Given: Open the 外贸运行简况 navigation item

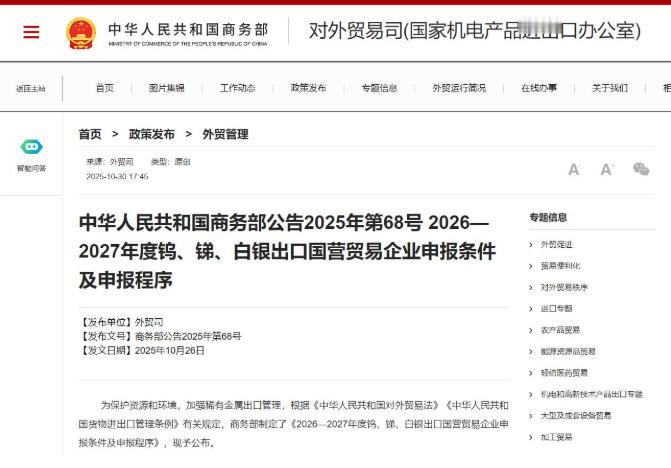Looking at the screenshot, I should pyautogui.click(x=459, y=88).
